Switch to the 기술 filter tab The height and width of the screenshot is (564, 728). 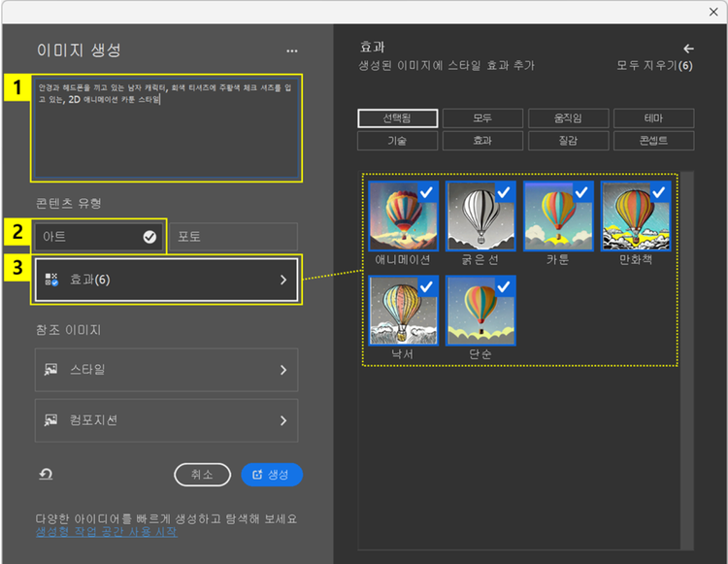coord(397,141)
